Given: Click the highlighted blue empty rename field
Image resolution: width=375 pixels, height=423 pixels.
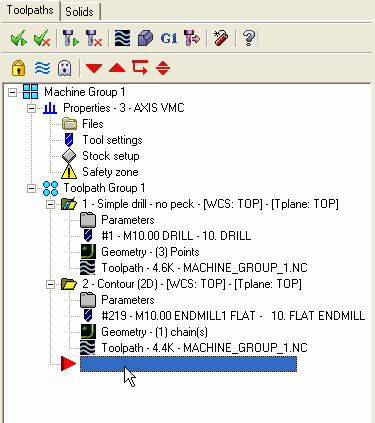Looking at the screenshot, I should pos(188,364).
